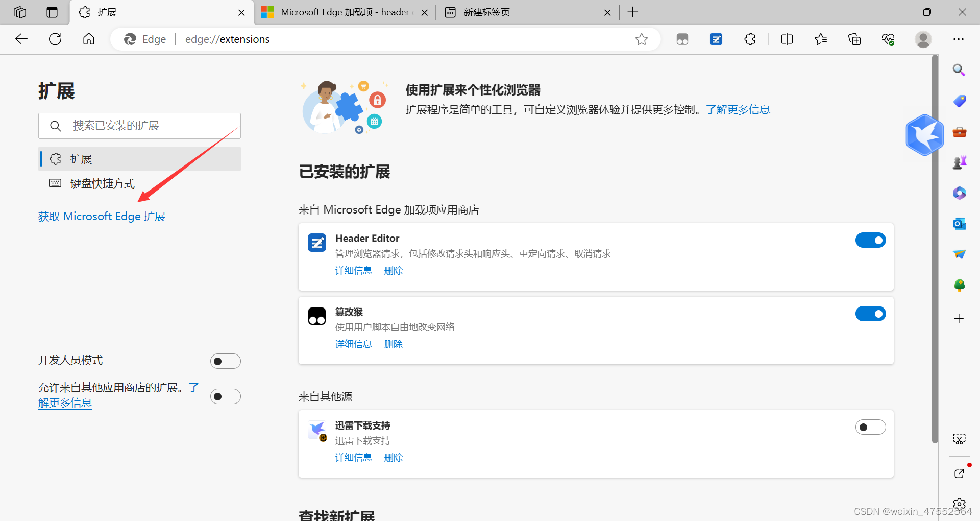This screenshot has width=980, height=521.
Task: Click the browser Back arrow
Action: click(21, 39)
